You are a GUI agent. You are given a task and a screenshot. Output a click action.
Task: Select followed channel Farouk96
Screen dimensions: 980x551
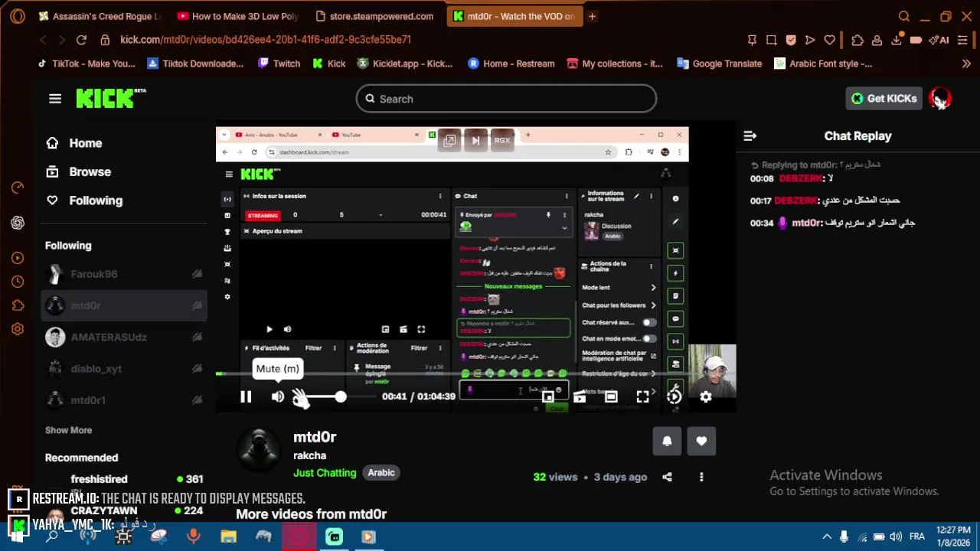coord(122,274)
